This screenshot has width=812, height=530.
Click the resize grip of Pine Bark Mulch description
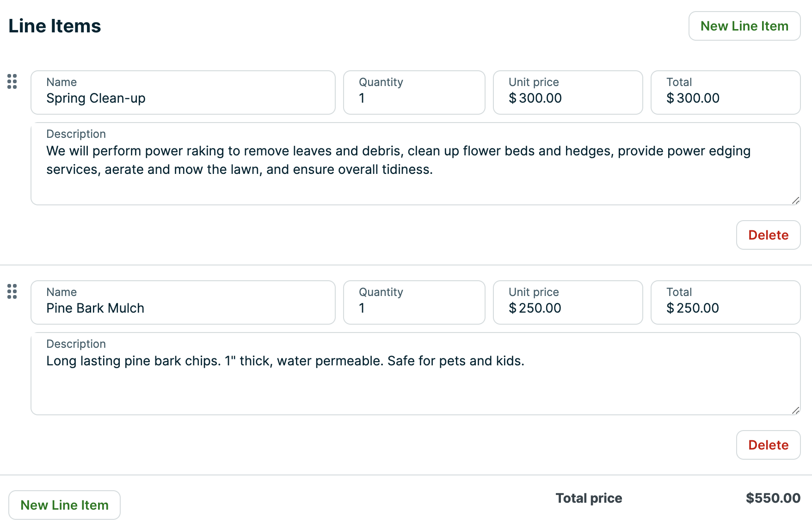797,411
